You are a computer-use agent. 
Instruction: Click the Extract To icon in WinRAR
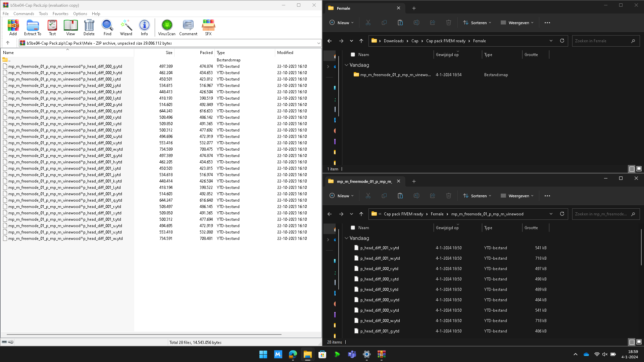pyautogui.click(x=33, y=28)
